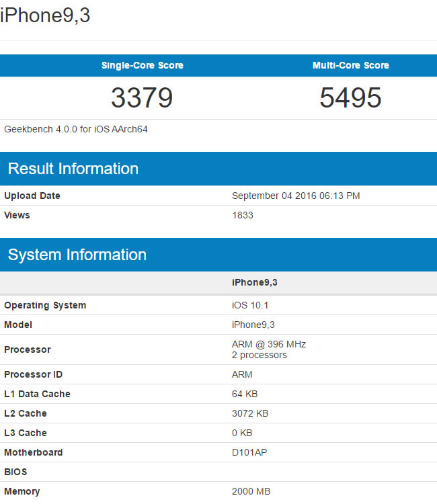
Task: Select the Views label
Action: 17,215
